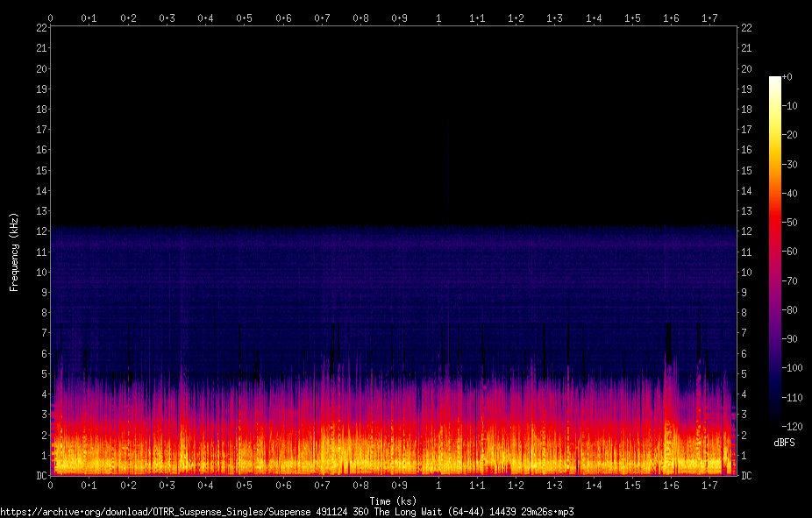Click the -30 label on the color scale
The height and width of the screenshot is (518, 812).
[789, 164]
